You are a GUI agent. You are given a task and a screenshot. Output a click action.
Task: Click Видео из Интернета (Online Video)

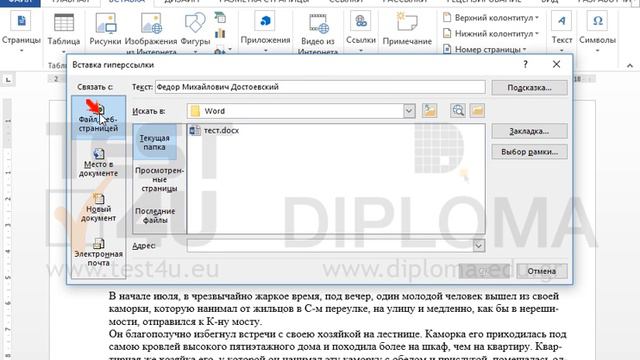[x=318, y=33]
